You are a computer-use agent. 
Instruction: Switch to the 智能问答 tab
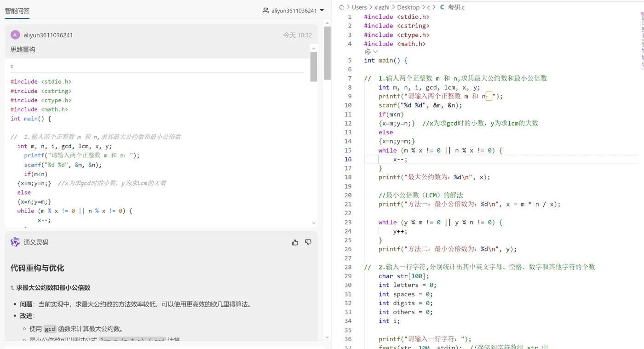[x=17, y=11]
